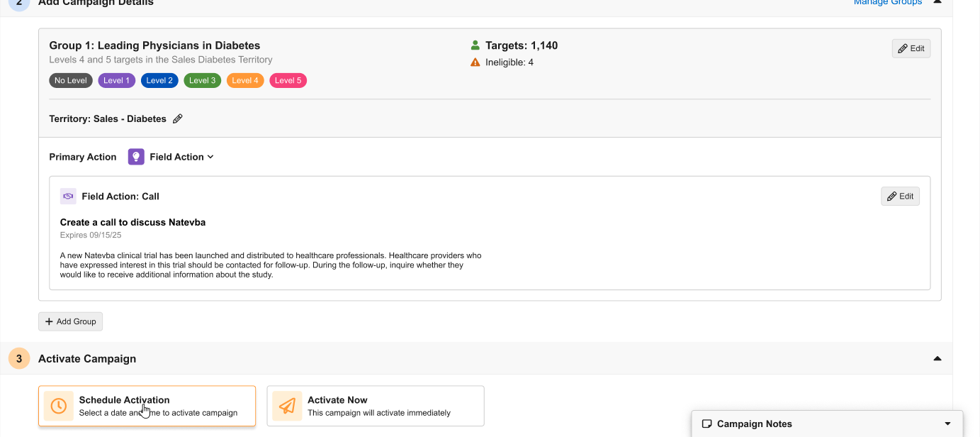The height and width of the screenshot is (437, 980).
Task: Click the purple Field Action lightbulb icon
Action: [x=136, y=157]
